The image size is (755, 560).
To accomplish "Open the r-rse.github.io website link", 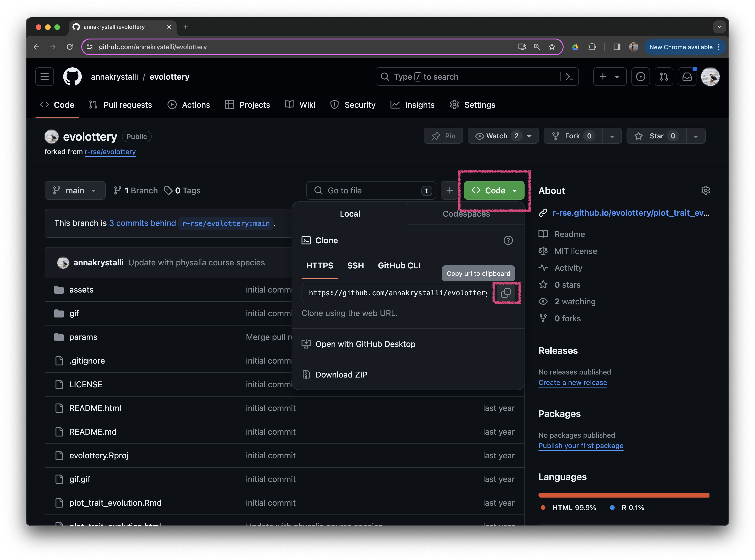I will (x=630, y=212).
